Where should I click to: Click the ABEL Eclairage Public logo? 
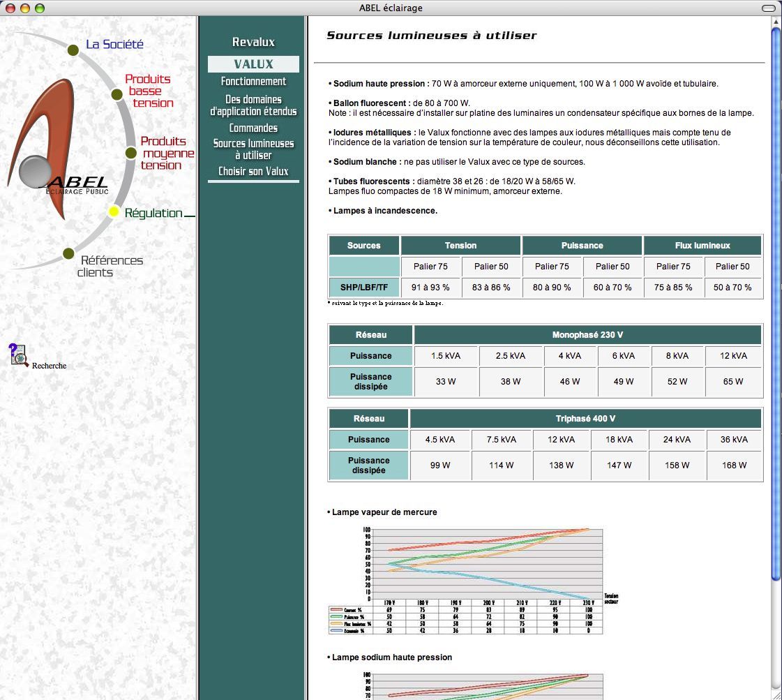click(x=57, y=149)
